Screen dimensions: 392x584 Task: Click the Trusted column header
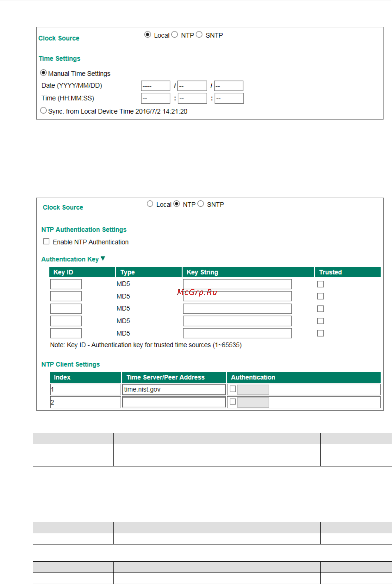pyautogui.click(x=348, y=272)
